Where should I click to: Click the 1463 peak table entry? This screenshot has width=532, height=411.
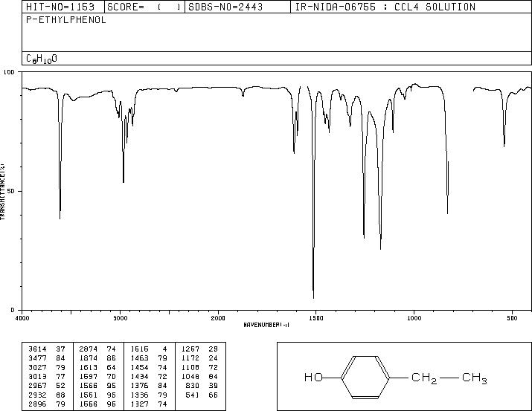(x=149, y=358)
